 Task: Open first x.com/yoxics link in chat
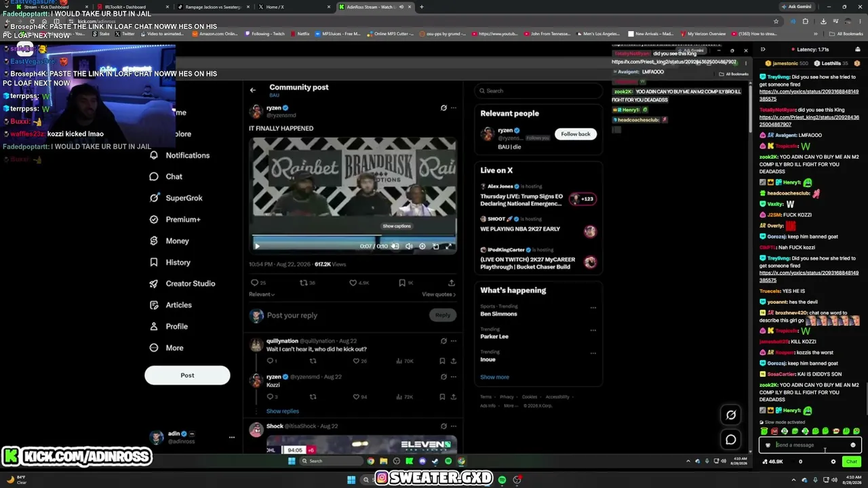point(809,95)
